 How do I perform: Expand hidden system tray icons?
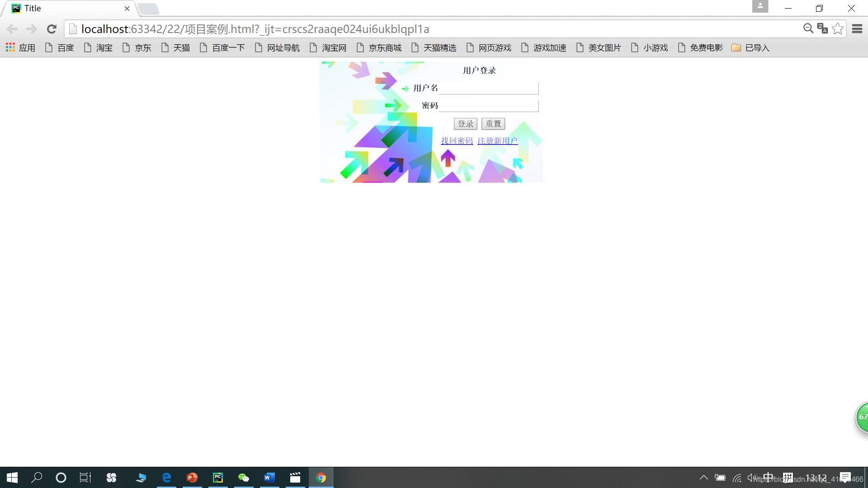tap(703, 478)
